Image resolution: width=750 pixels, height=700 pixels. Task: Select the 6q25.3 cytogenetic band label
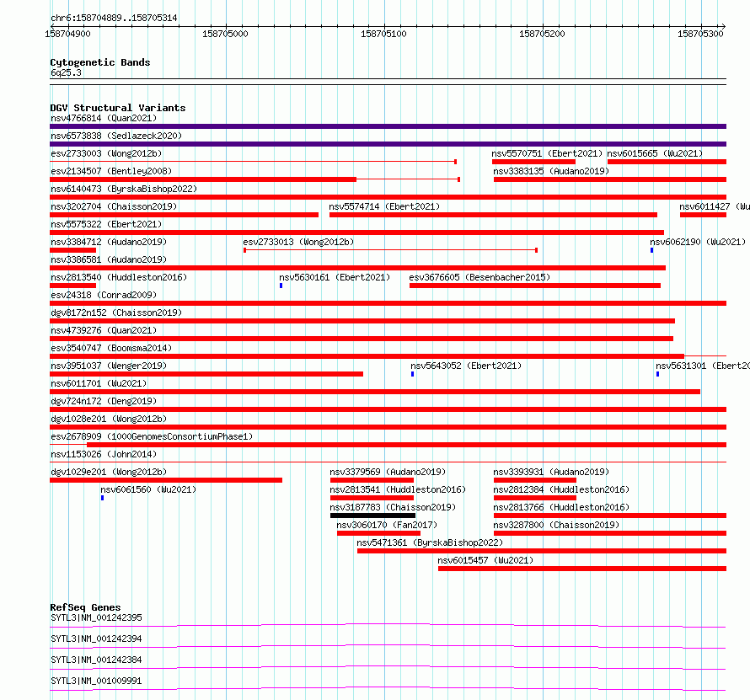pyautogui.click(x=66, y=72)
